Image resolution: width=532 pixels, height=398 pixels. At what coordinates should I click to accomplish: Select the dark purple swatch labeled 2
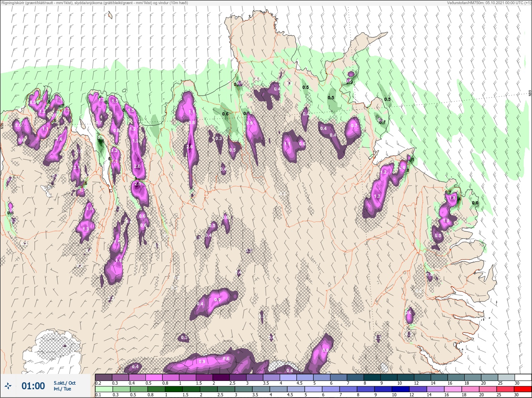pyautogui.click(x=221, y=377)
